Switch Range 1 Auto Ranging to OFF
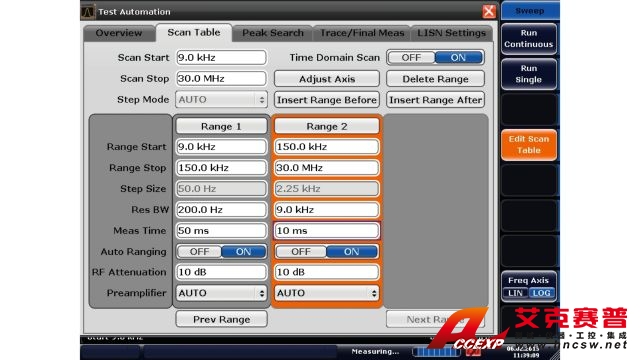 click(200, 252)
